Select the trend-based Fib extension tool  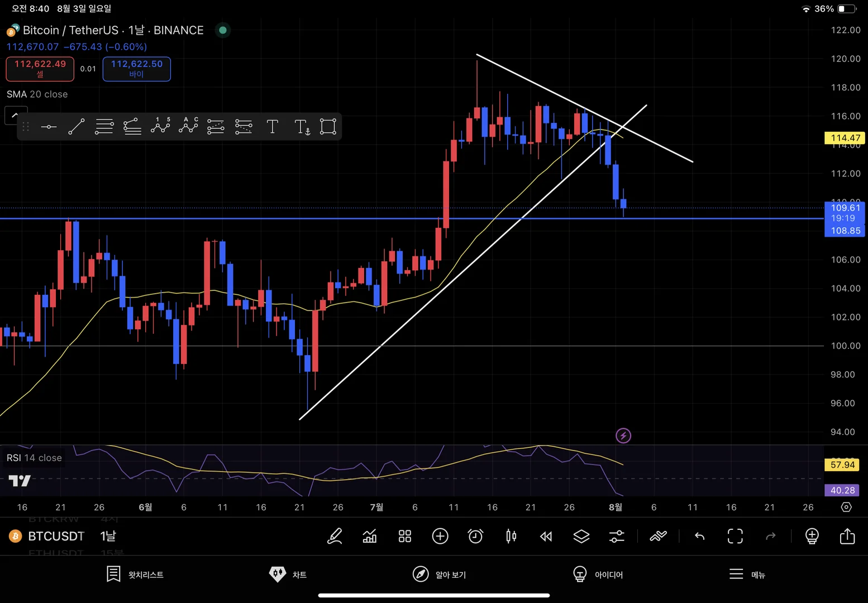pos(132,127)
